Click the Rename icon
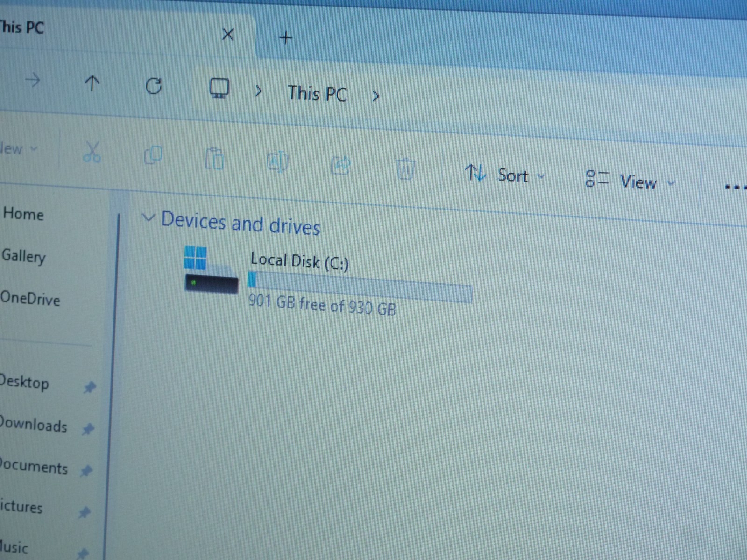The width and height of the screenshot is (747, 560). point(277,161)
